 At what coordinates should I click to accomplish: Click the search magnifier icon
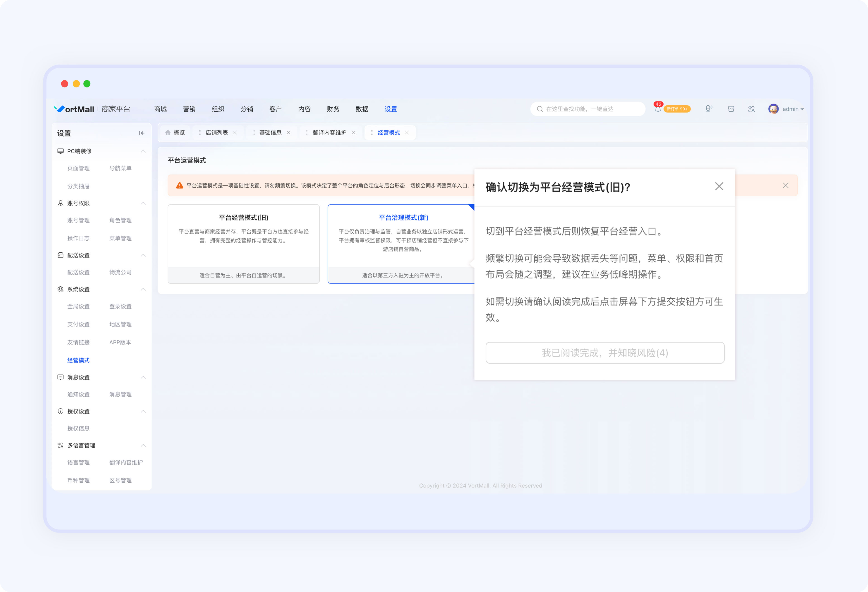coord(540,109)
